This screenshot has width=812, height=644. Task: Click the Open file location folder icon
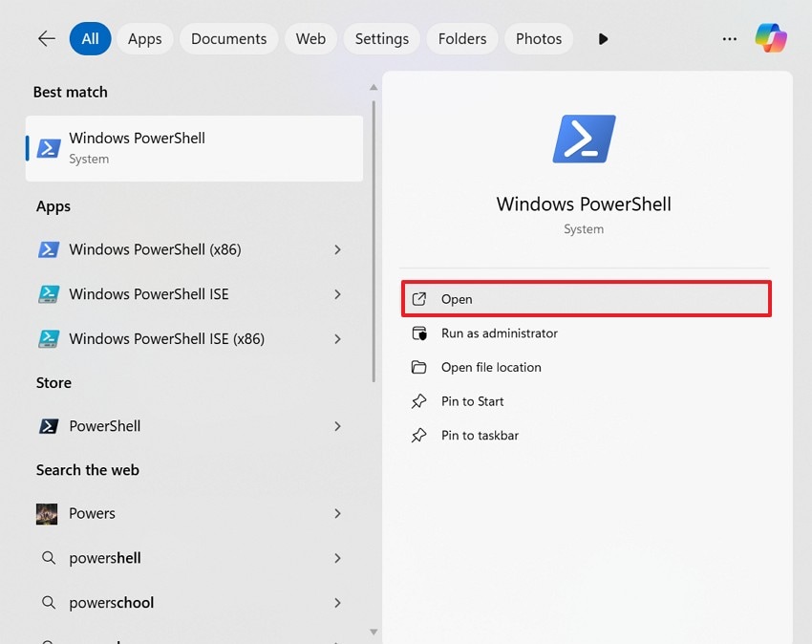pyautogui.click(x=420, y=367)
